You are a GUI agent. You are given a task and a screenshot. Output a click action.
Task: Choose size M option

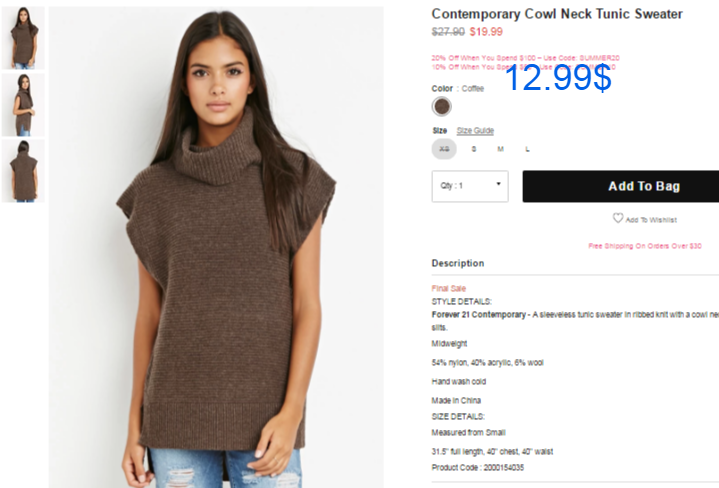tap(500, 149)
